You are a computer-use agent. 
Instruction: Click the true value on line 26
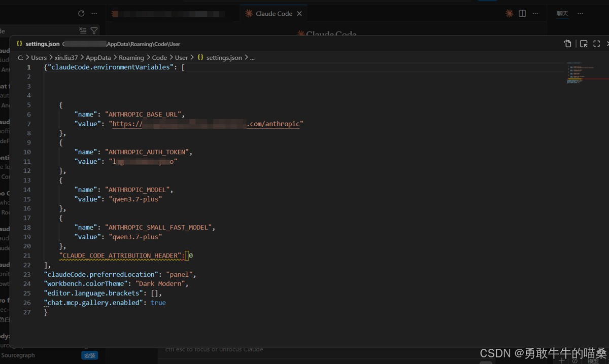pos(158,303)
